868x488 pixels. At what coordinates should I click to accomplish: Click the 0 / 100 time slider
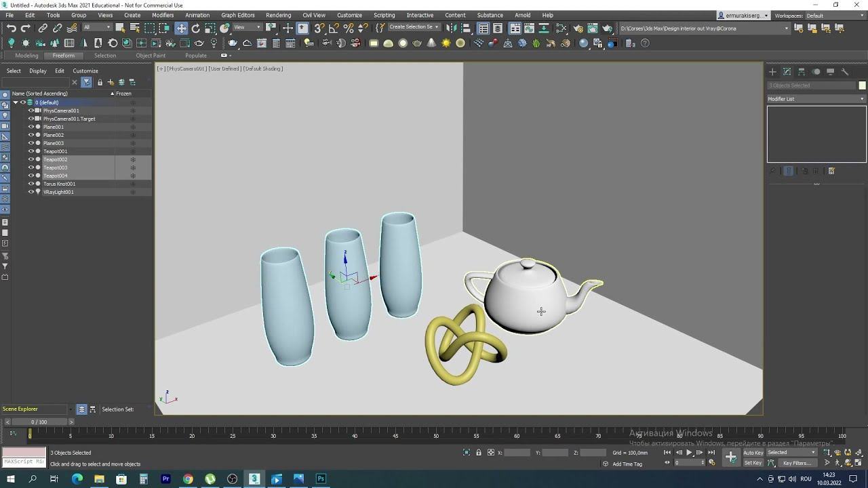(x=39, y=422)
